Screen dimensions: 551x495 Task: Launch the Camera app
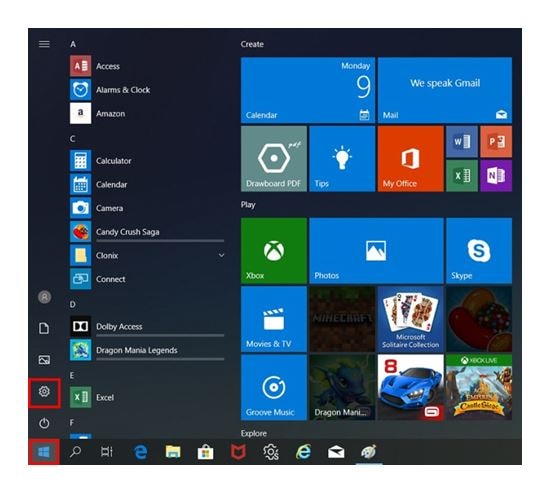click(x=147, y=208)
